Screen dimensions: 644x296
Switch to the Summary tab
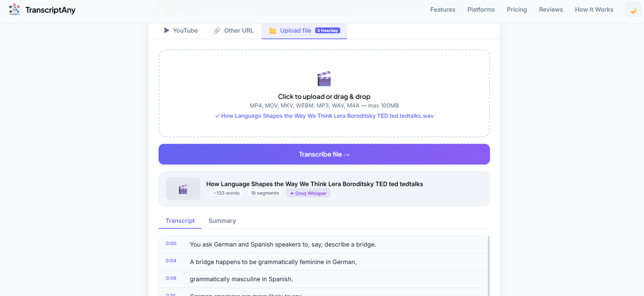click(222, 221)
